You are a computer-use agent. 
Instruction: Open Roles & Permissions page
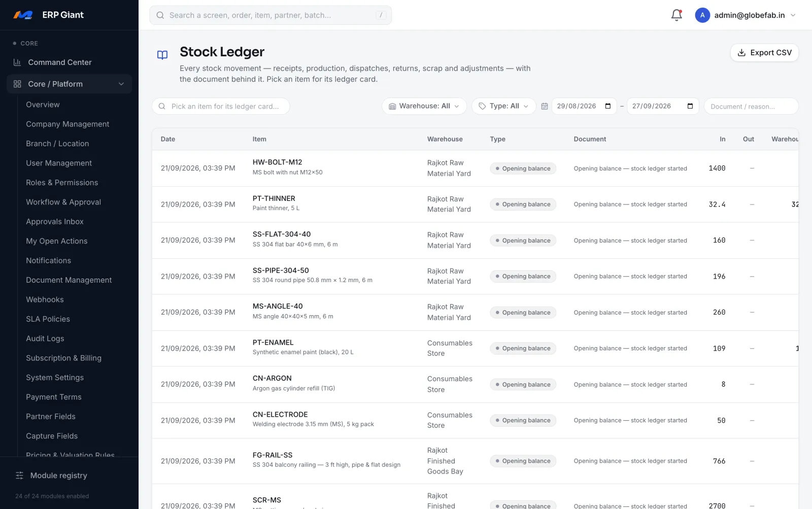click(62, 183)
